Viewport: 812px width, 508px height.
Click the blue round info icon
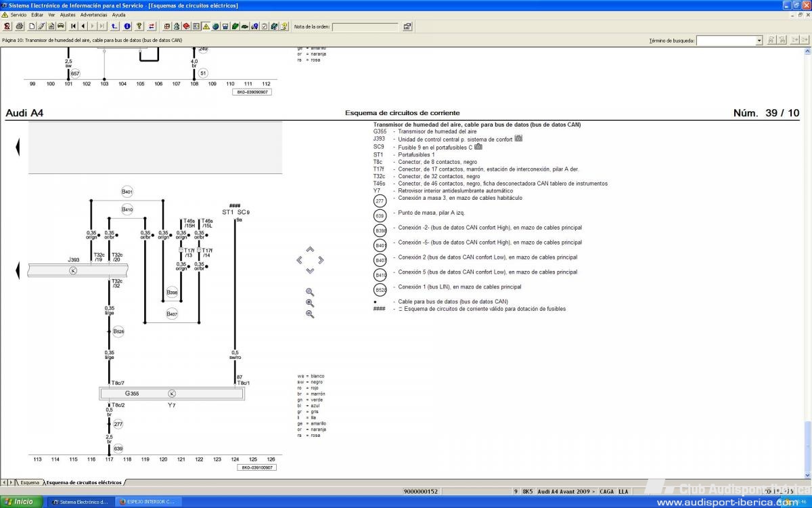[127, 26]
